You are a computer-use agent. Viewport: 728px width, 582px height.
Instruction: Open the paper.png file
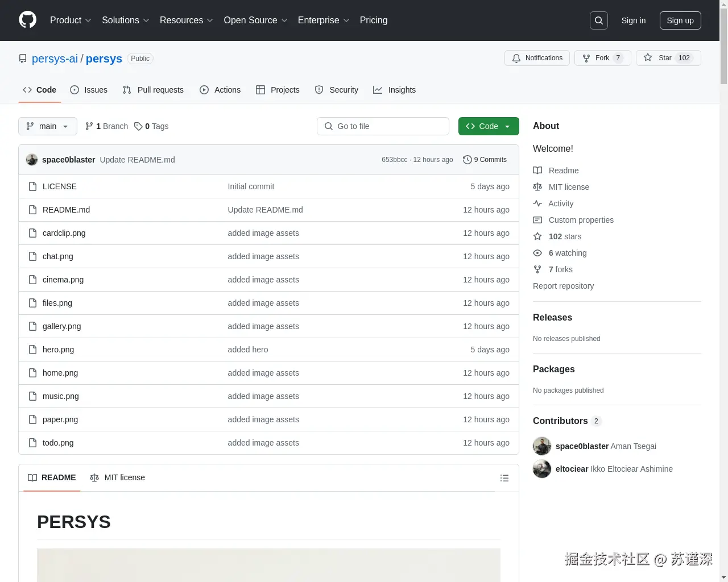tap(60, 419)
